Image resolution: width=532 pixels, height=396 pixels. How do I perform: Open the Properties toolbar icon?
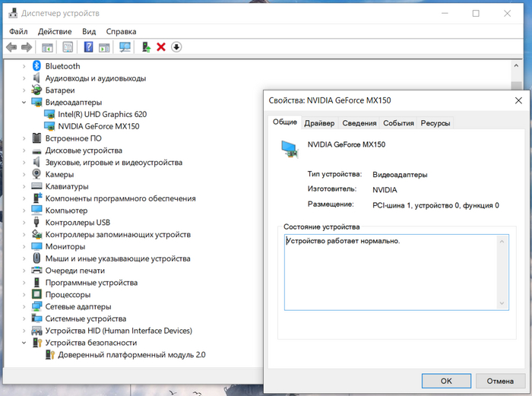pos(68,47)
